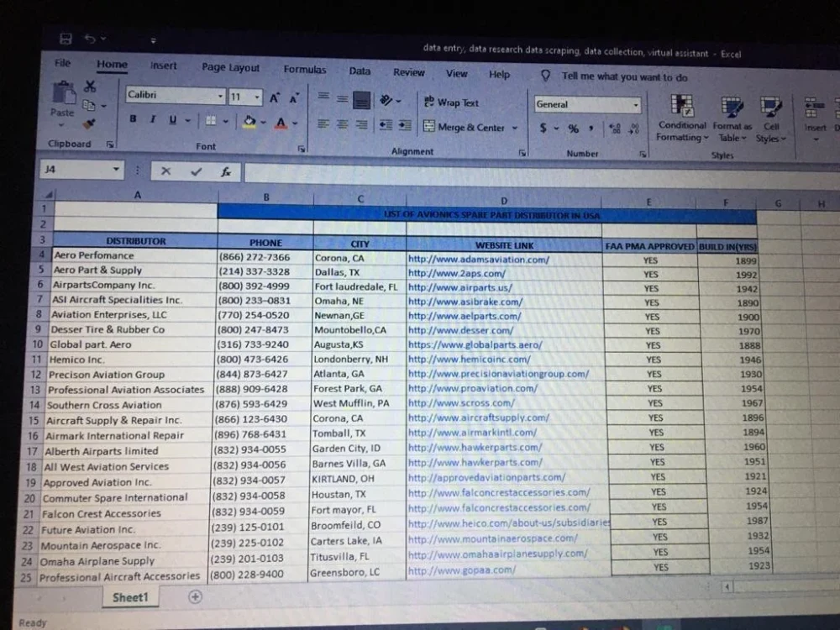
Task: Open Merge & Center dropdown arrow
Action: pos(515,128)
